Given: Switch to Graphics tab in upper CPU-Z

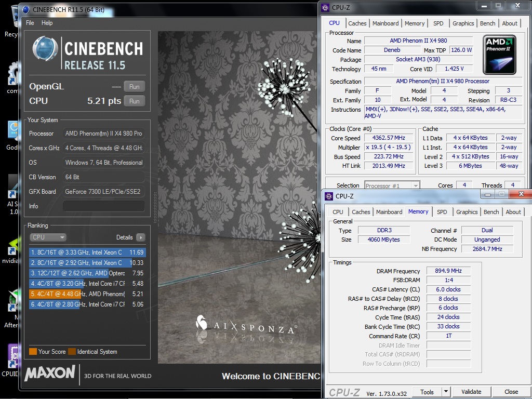Looking at the screenshot, I should click(x=463, y=23).
